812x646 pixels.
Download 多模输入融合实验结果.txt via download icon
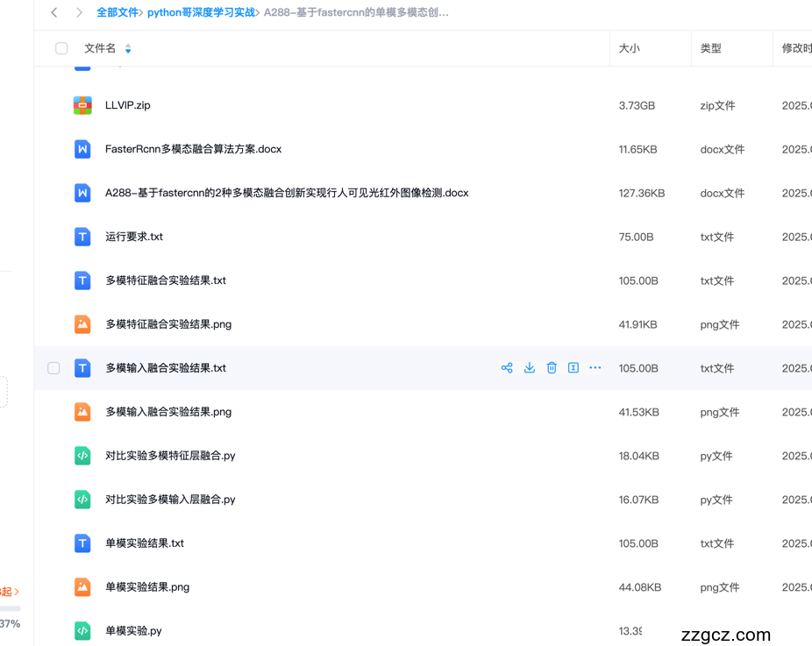[x=530, y=367]
